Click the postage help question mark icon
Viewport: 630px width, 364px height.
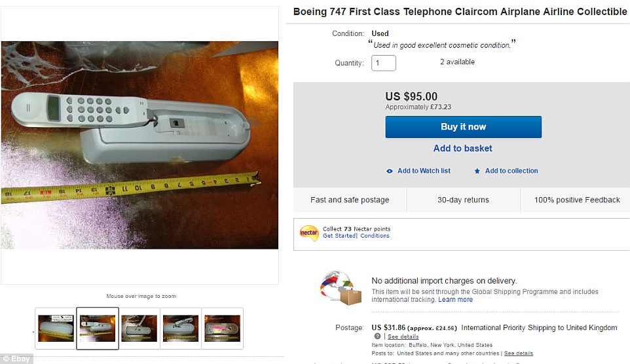377,337
